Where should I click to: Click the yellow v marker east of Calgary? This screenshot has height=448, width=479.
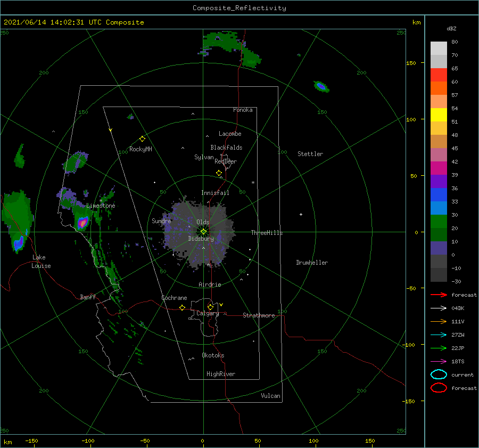point(221,305)
